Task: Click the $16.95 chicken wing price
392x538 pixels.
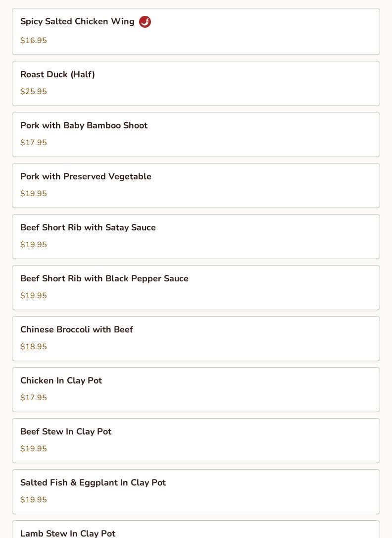Action: click(34, 41)
